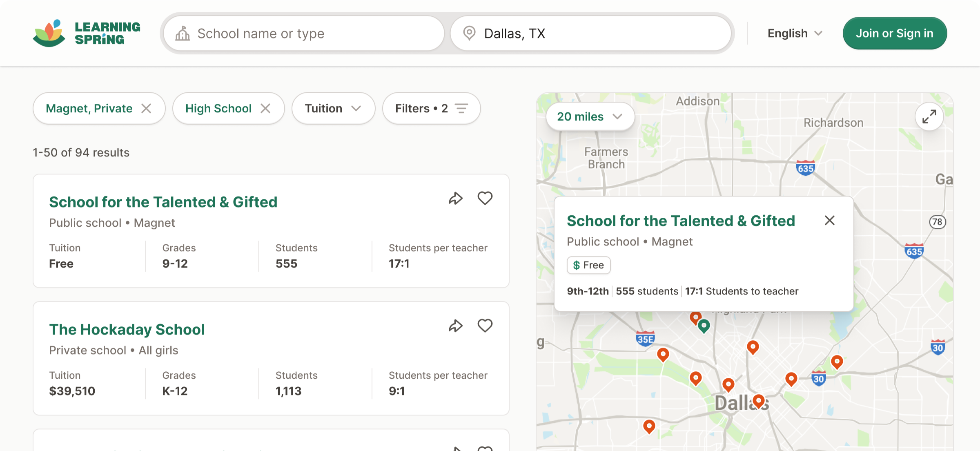Open the 20 miles radius dropdown

(x=590, y=117)
